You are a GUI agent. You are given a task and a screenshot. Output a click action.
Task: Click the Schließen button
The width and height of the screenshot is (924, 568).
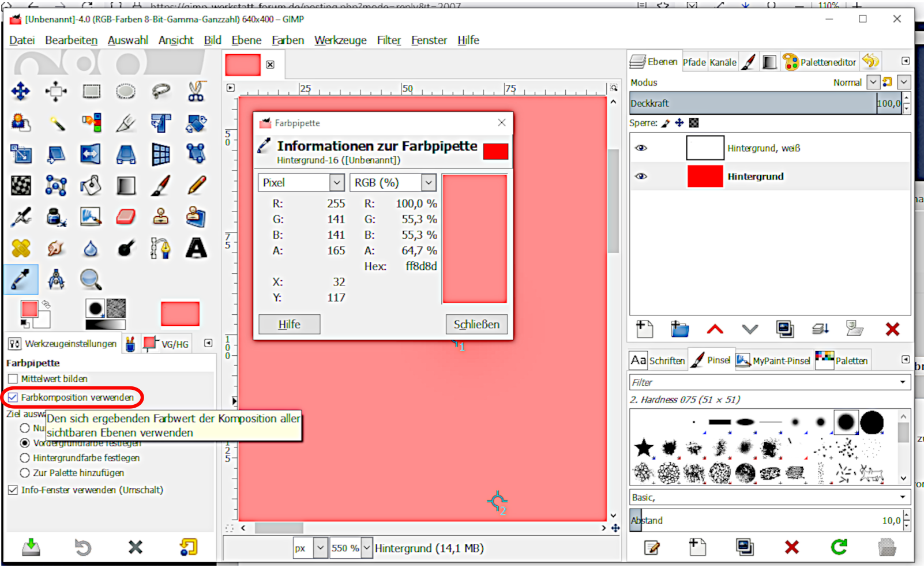476,325
